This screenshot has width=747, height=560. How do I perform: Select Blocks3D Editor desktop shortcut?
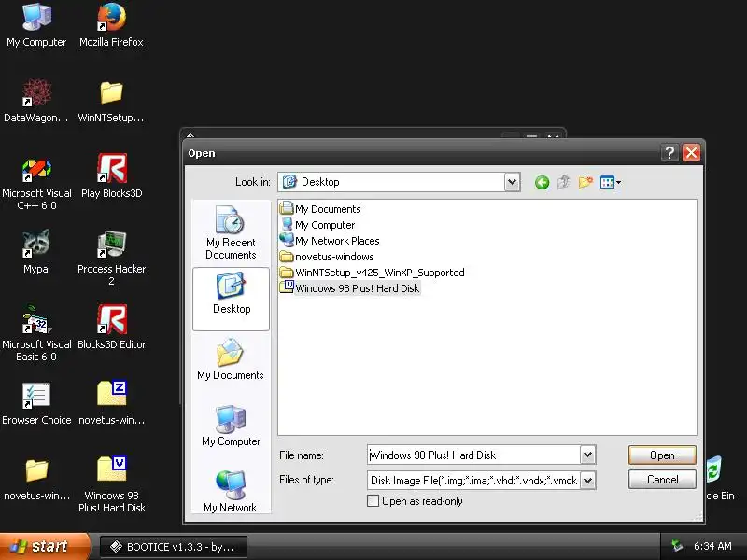(111, 328)
